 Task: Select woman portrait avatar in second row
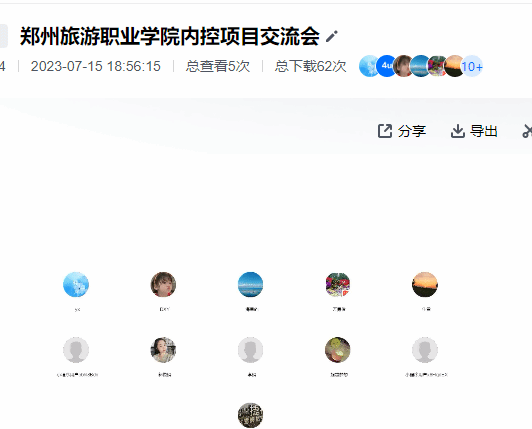click(x=163, y=350)
